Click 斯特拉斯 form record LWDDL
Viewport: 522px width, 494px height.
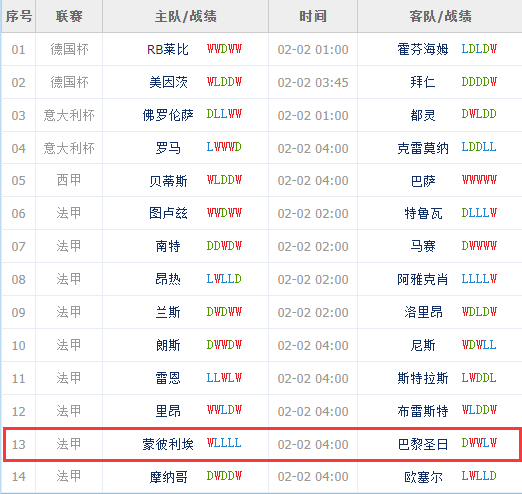click(479, 378)
